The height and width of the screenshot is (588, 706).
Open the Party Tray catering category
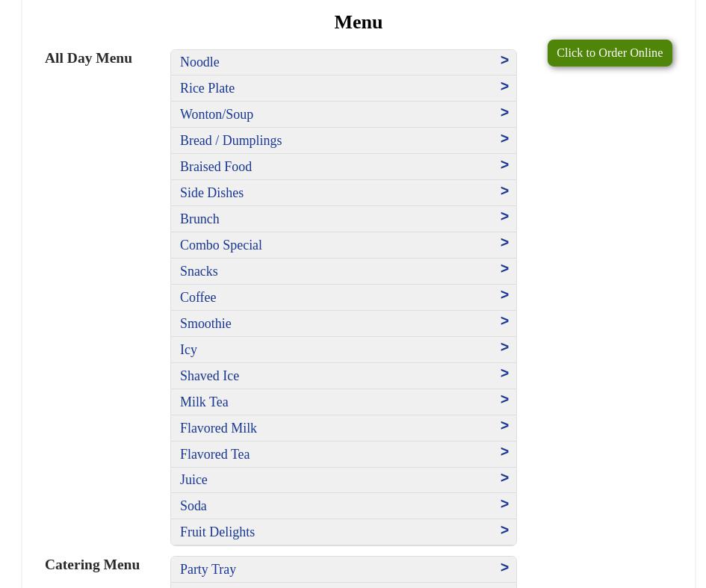click(x=208, y=569)
